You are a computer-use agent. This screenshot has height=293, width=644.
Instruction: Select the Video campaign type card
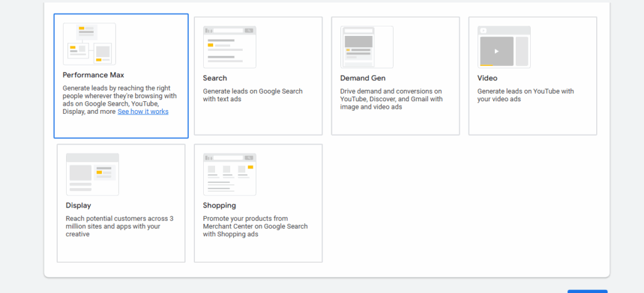point(533,76)
